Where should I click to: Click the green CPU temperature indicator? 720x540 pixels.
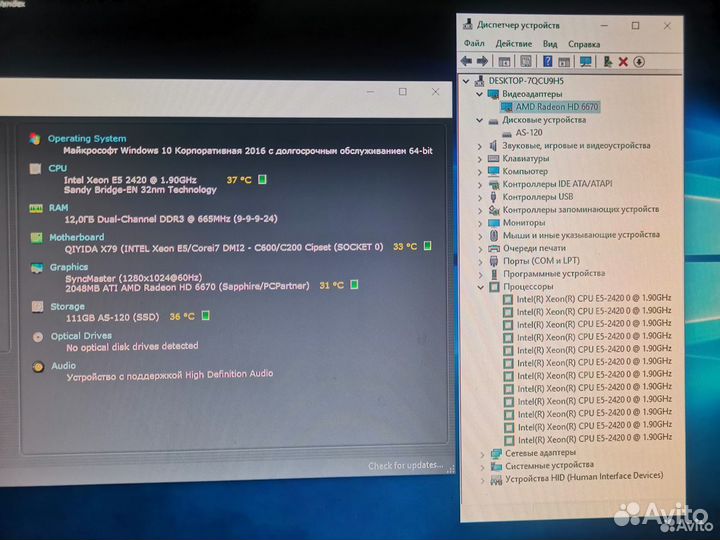point(262,180)
